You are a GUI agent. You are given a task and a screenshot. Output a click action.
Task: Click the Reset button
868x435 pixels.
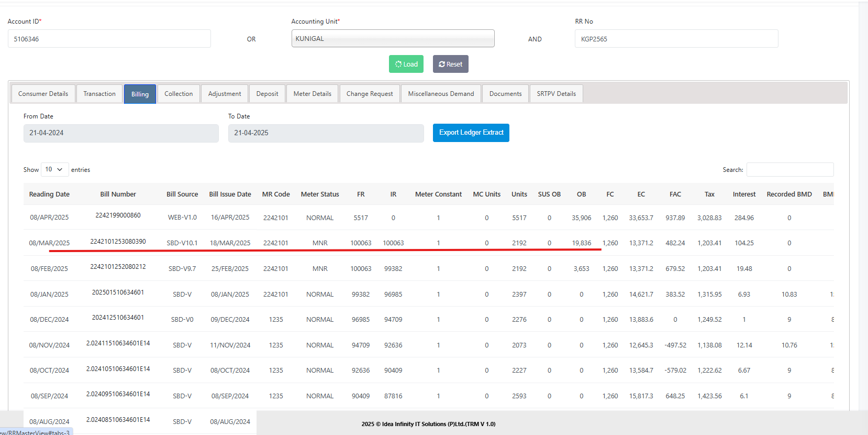(451, 64)
